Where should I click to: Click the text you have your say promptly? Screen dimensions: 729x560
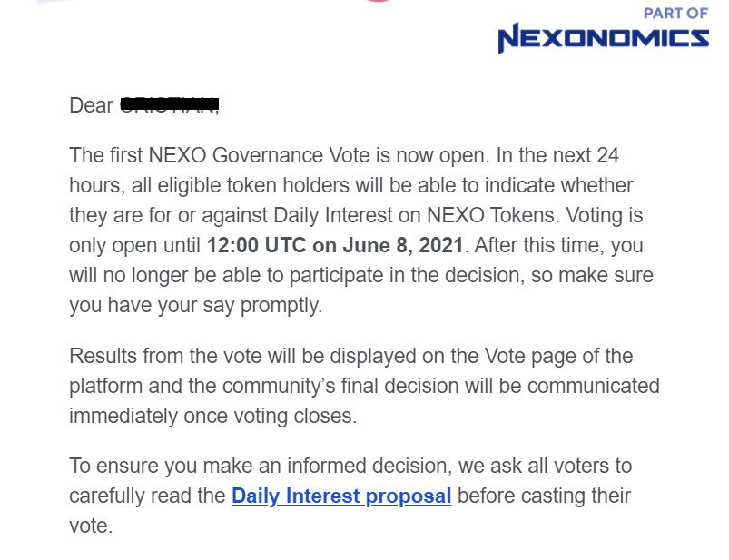tap(196, 306)
